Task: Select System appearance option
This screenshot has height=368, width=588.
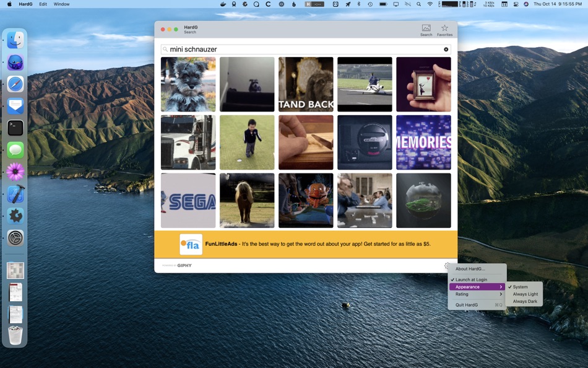Action: click(524, 287)
